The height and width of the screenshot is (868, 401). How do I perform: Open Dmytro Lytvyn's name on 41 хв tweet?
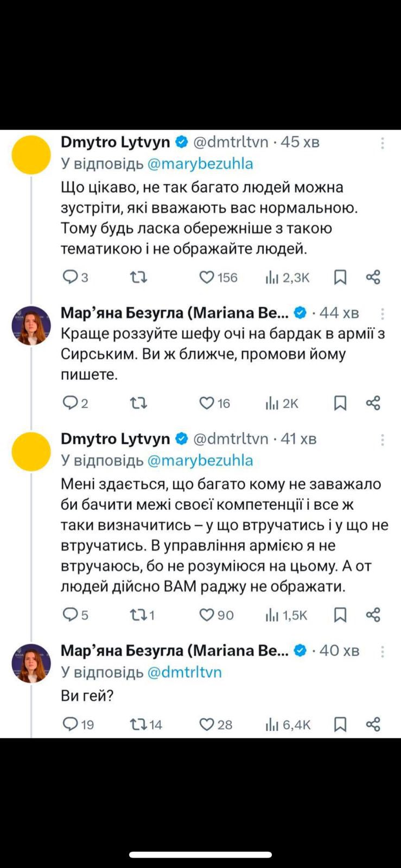click(x=115, y=439)
